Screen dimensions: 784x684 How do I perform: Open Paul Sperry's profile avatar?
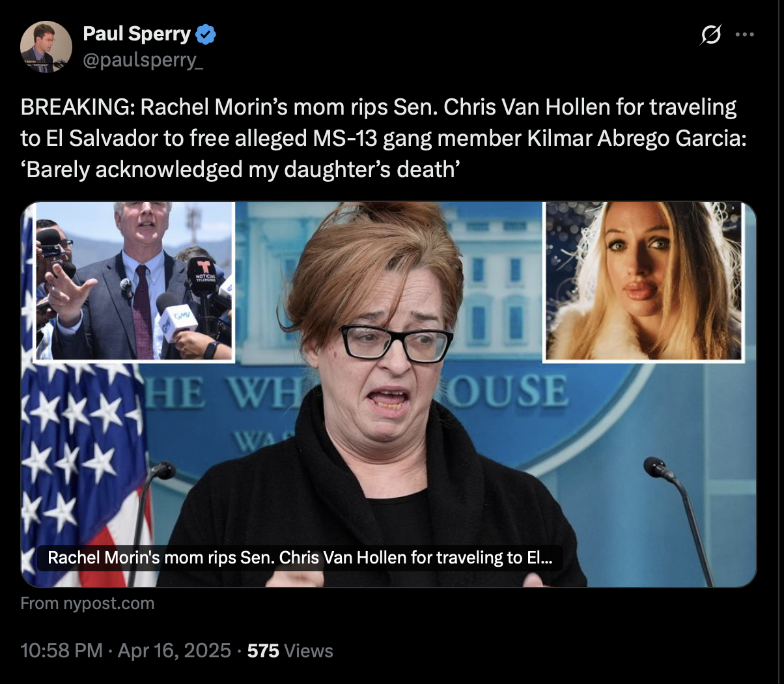tap(46, 47)
